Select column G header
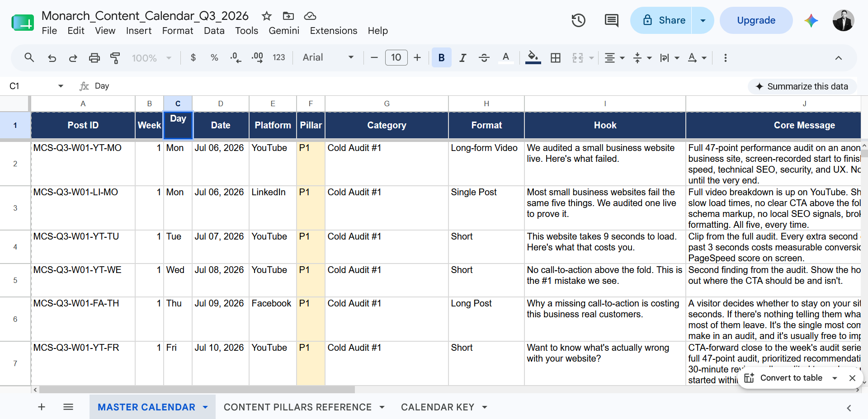Viewport: 868px width, 419px height. [x=387, y=104]
